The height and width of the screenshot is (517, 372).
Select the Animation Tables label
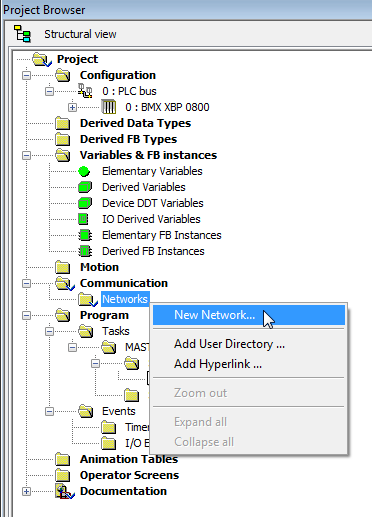(x=129, y=459)
